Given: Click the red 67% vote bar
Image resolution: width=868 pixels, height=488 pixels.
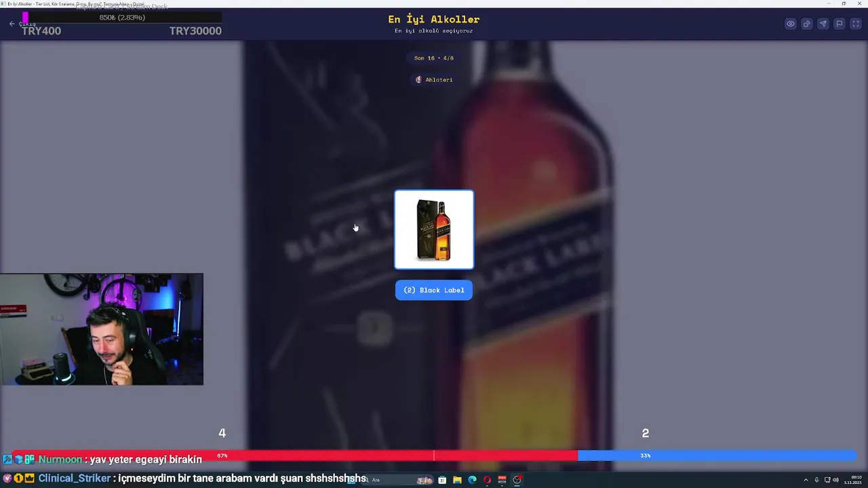Looking at the screenshot, I should click(x=295, y=455).
